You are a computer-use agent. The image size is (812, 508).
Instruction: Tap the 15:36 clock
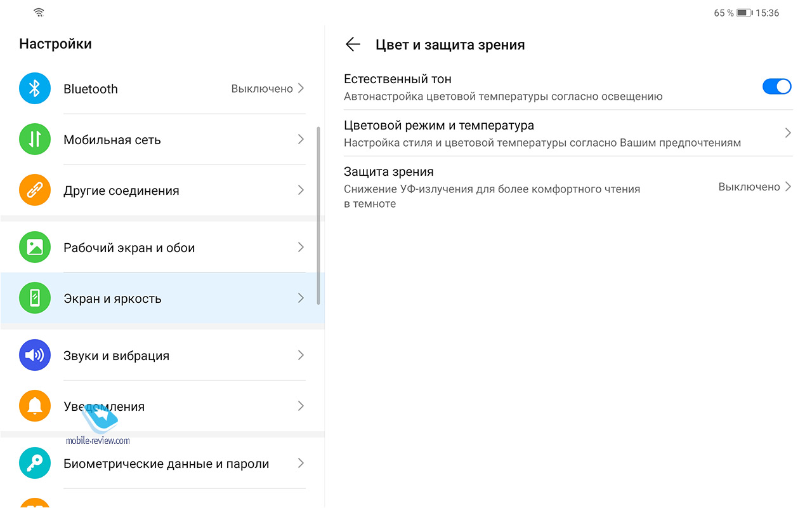click(x=768, y=13)
